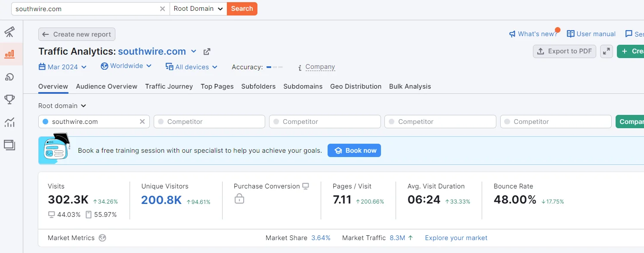Go to the Subdomains tab
The height and width of the screenshot is (253, 644).
[x=303, y=86]
